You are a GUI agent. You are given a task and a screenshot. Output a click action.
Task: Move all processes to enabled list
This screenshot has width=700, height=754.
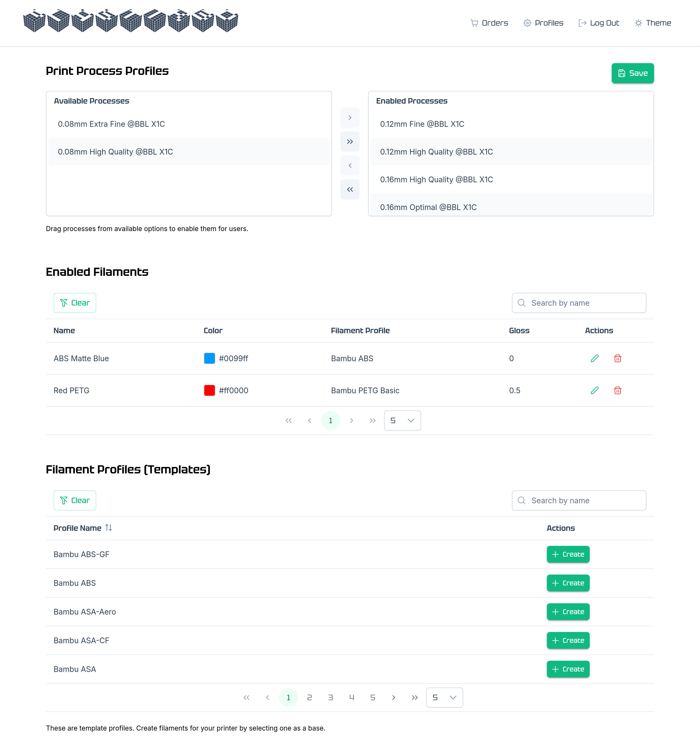(350, 142)
